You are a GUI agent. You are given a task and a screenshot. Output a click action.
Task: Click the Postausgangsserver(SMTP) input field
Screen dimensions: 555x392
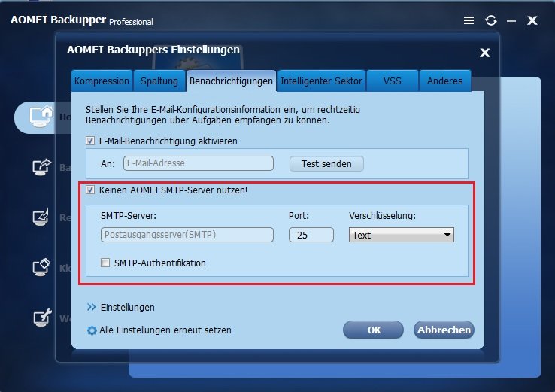coord(187,235)
